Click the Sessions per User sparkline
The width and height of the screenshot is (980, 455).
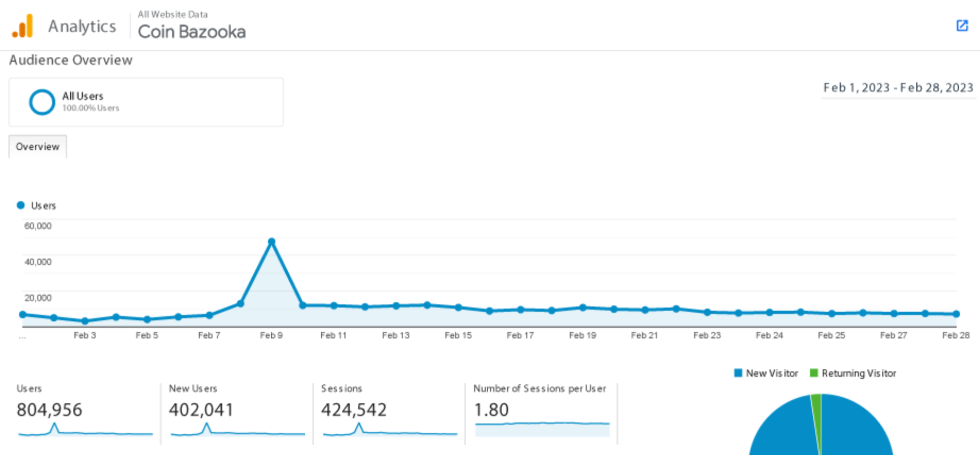pos(542,430)
